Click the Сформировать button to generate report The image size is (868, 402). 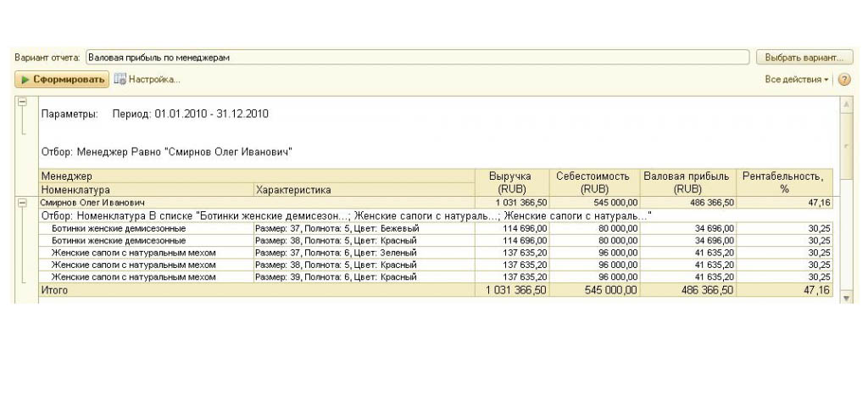click(61, 80)
